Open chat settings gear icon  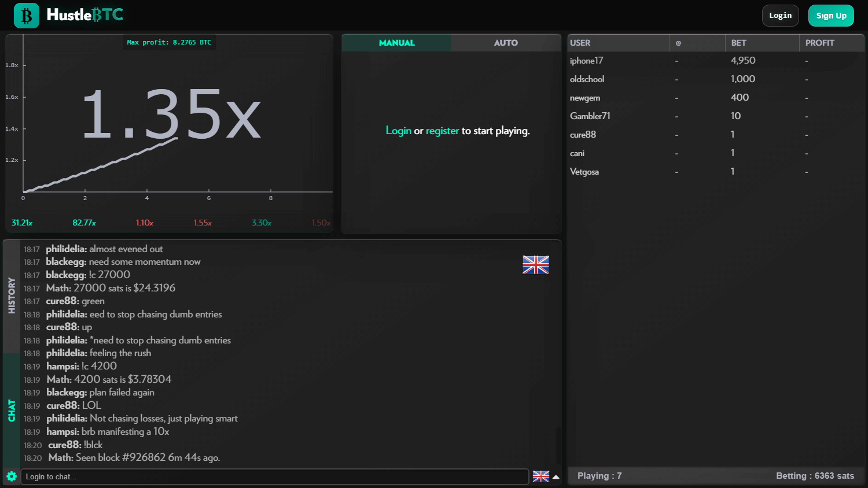tap(12, 476)
